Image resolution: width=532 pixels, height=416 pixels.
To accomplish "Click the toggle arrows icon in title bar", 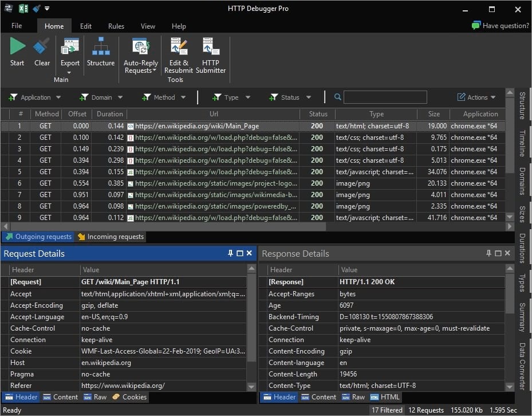I will (x=9, y=9).
